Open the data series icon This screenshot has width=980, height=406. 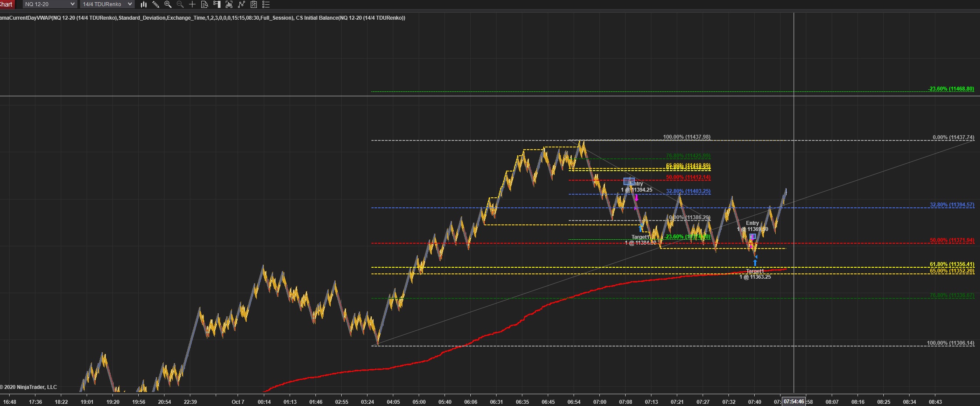pyautogui.click(x=229, y=4)
